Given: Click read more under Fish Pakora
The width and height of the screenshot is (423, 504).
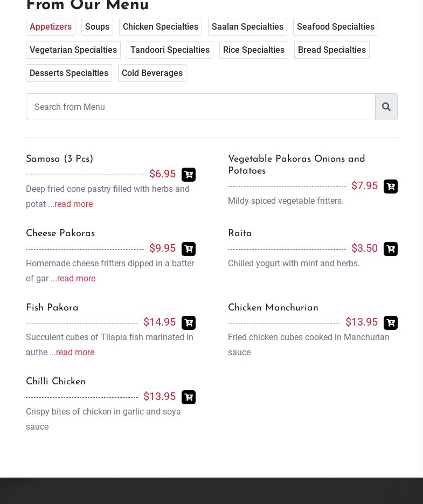Looking at the screenshot, I should coord(75,353).
